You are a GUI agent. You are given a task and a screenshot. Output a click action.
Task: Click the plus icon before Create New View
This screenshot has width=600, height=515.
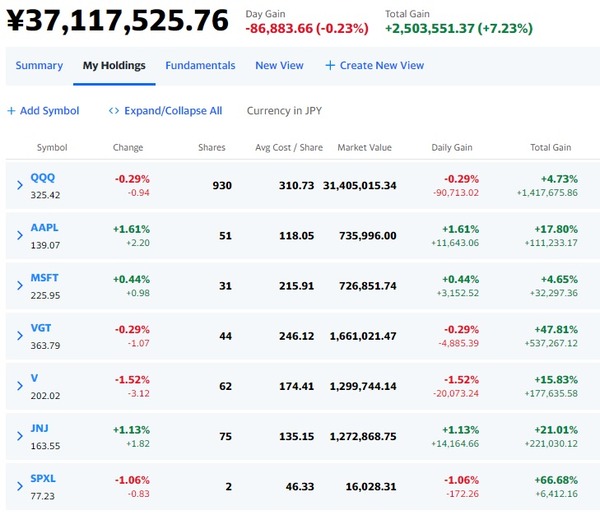pos(330,65)
